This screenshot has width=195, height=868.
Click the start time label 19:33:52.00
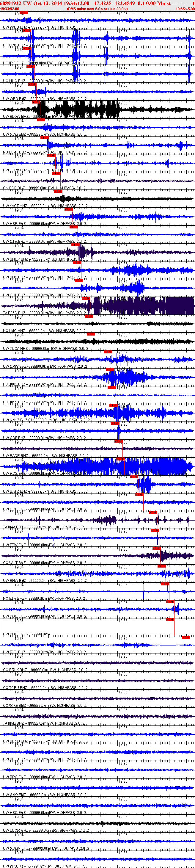[10, 9]
